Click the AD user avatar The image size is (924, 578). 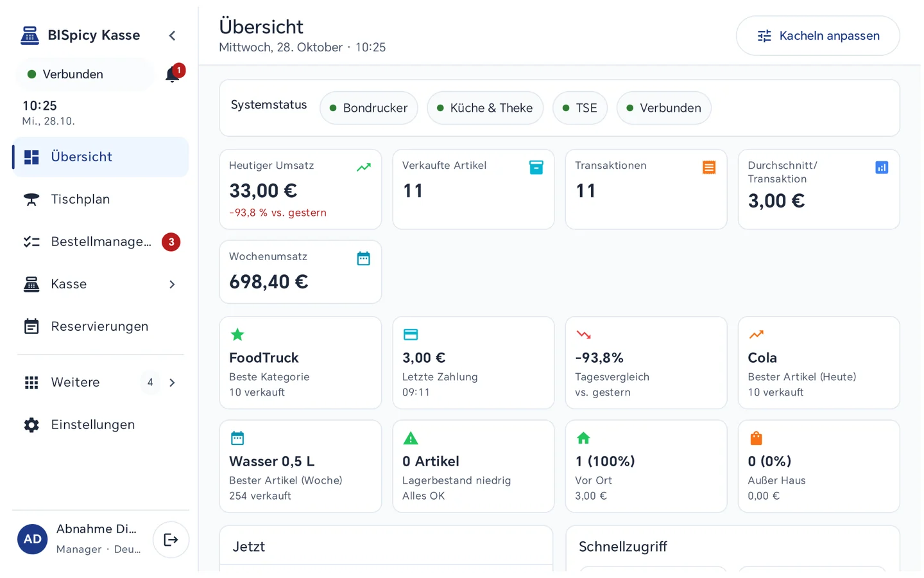click(x=33, y=539)
